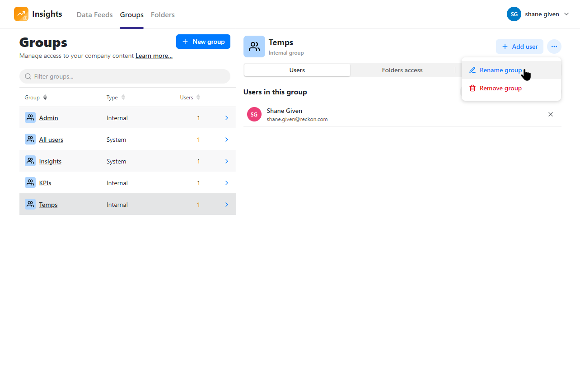Viewport: 580px width, 392px height.
Task: Choose Remove group from the menu
Action: (x=500, y=88)
